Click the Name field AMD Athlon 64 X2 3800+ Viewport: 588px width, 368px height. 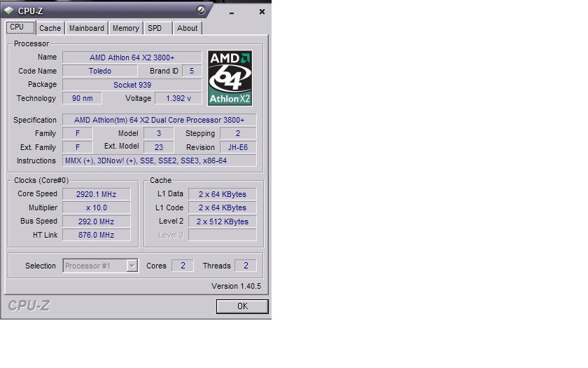(x=132, y=57)
